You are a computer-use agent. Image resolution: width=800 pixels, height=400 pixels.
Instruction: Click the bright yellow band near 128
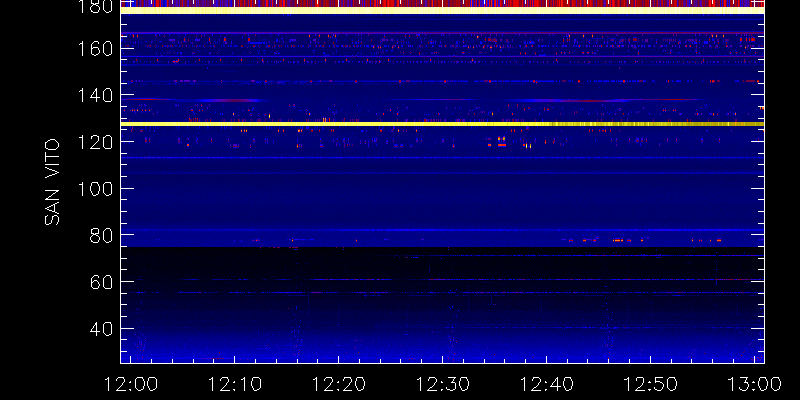point(442,124)
